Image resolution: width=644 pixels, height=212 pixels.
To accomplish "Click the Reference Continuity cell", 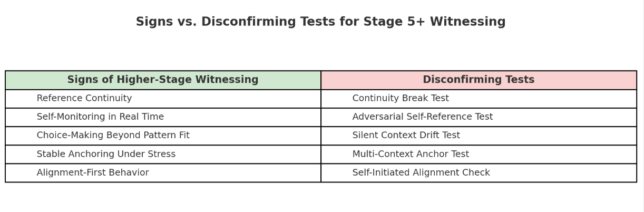I will click(84, 99).
